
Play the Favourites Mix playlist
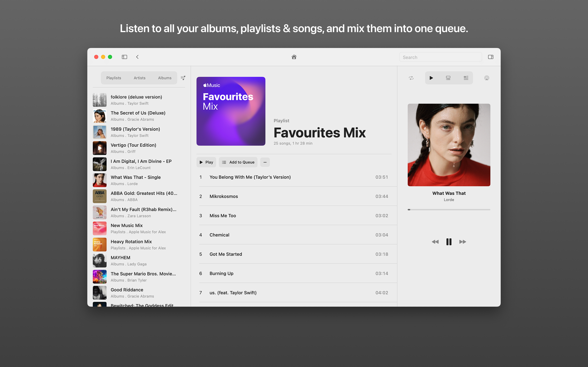206,162
